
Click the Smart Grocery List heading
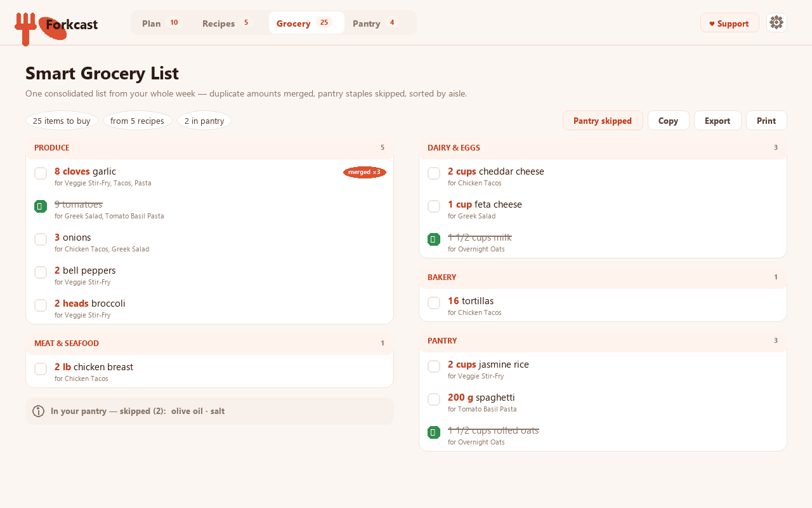102,73
